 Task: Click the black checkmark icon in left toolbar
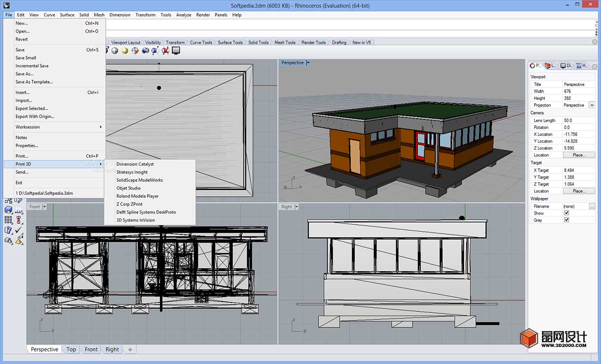19,230
